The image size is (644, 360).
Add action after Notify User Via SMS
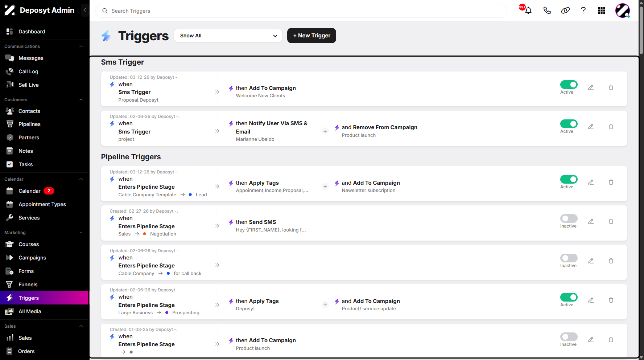click(x=325, y=131)
